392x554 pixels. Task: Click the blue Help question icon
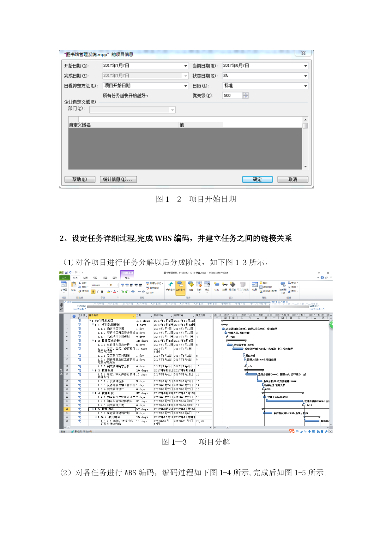322,278
